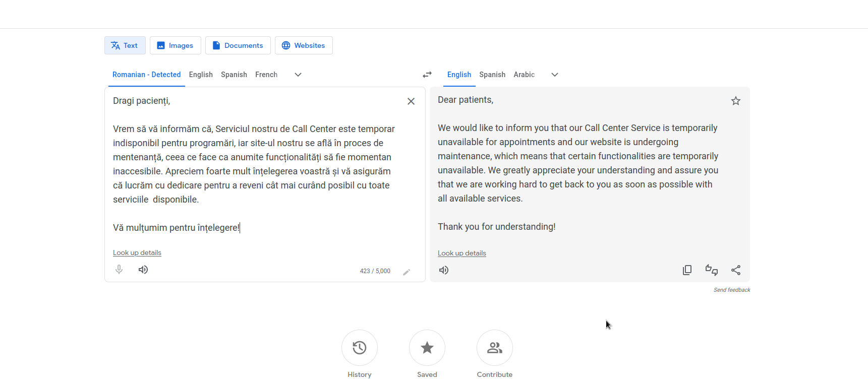Open Websites translation mode
This screenshot has height=386, width=868.
pyautogui.click(x=304, y=45)
